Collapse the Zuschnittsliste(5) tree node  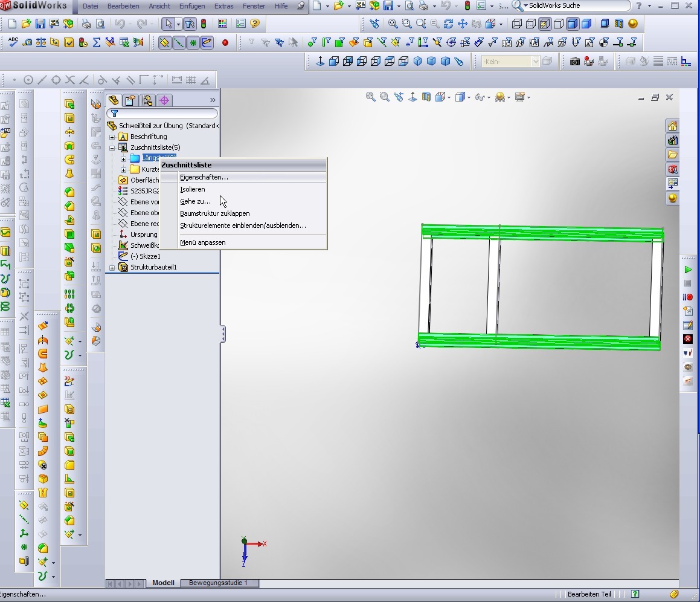point(112,148)
